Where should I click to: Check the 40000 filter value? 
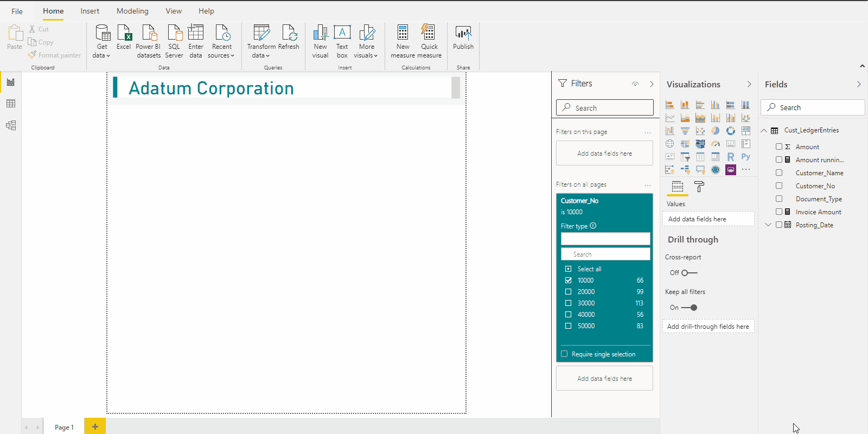click(568, 315)
